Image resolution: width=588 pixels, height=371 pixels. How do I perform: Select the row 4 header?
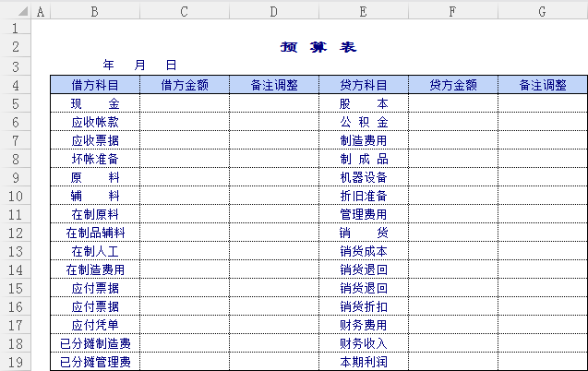[x=16, y=85]
